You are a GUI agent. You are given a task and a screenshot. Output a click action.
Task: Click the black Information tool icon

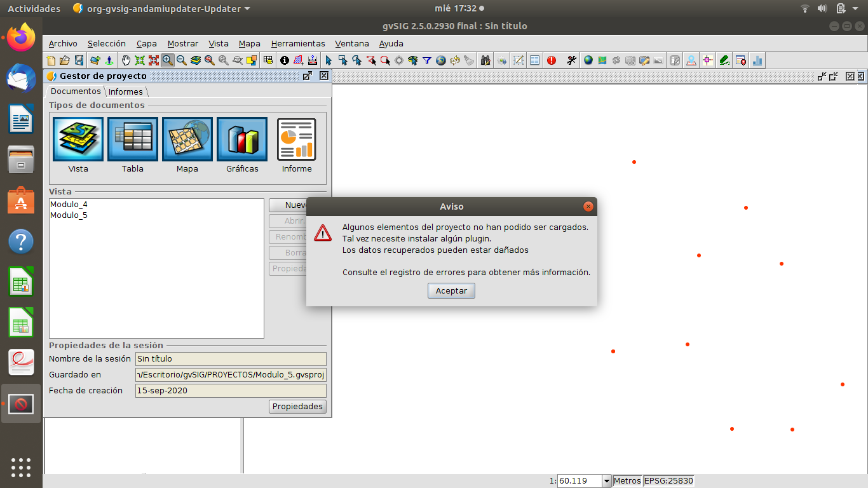click(x=285, y=60)
